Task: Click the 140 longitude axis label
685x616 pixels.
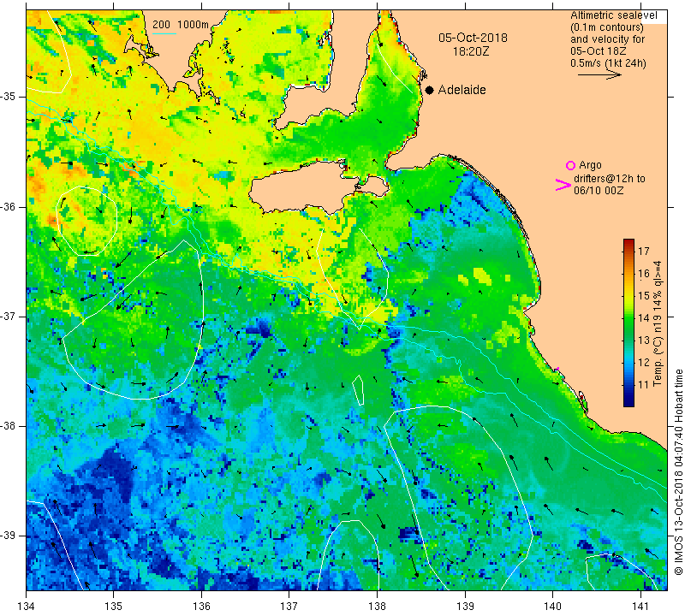Action: click(x=552, y=607)
